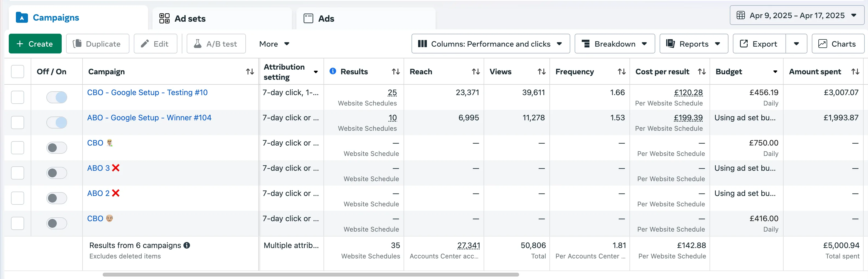The width and height of the screenshot is (868, 279).
Task: Sort by Views column arrows
Action: [541, 72]
